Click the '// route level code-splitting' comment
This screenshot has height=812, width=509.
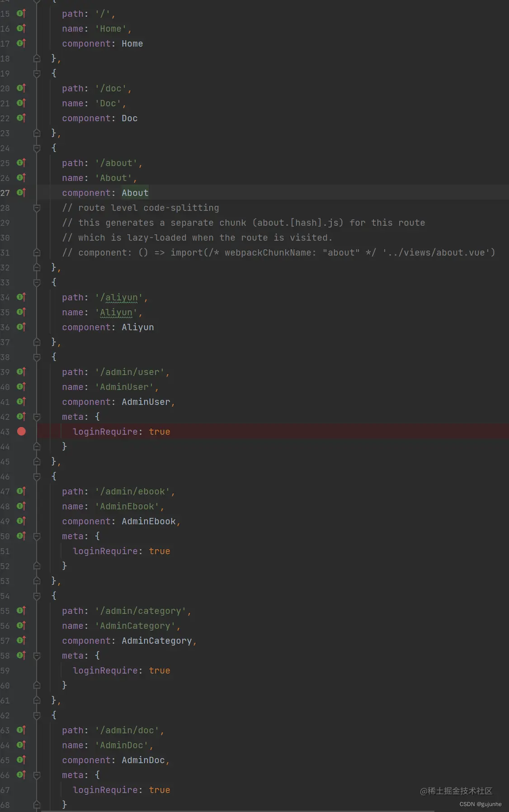pyautogui.click(x=141, y=208)
